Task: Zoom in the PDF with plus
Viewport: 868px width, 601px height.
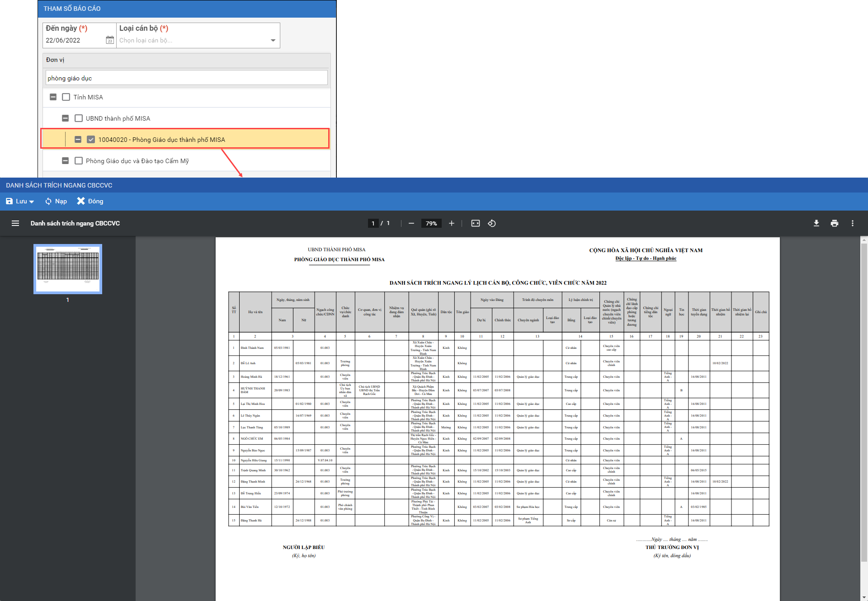Action: point(451,223)
